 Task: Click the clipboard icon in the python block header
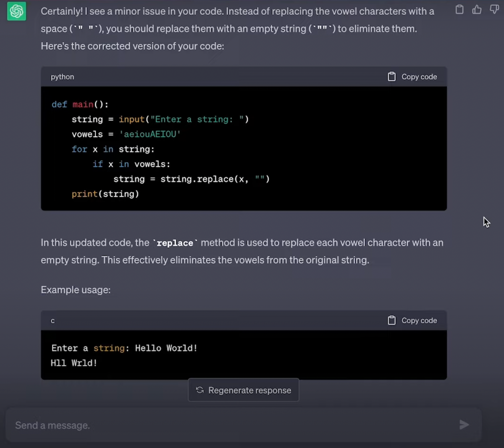point(392,77)
